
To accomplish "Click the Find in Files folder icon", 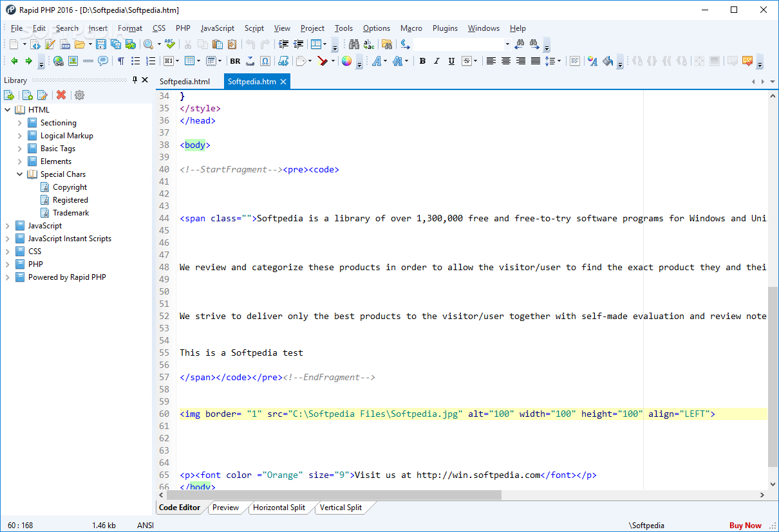I will pyautogui.click(x=386, y=44).
